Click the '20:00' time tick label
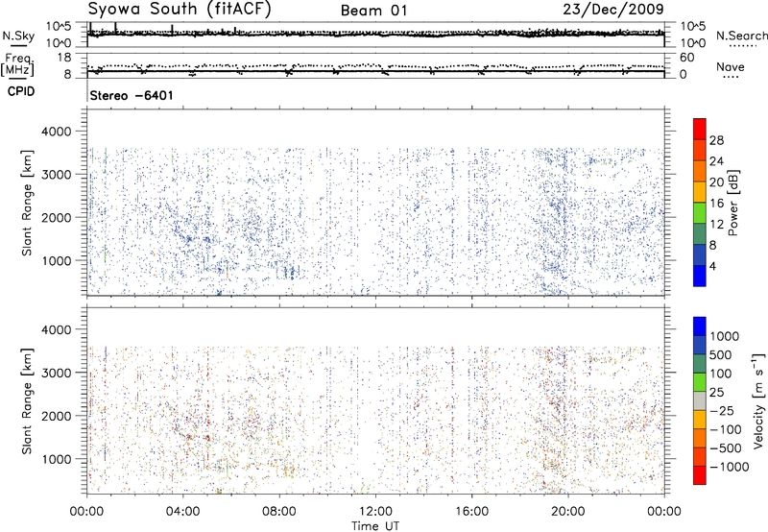 point(568,512)
